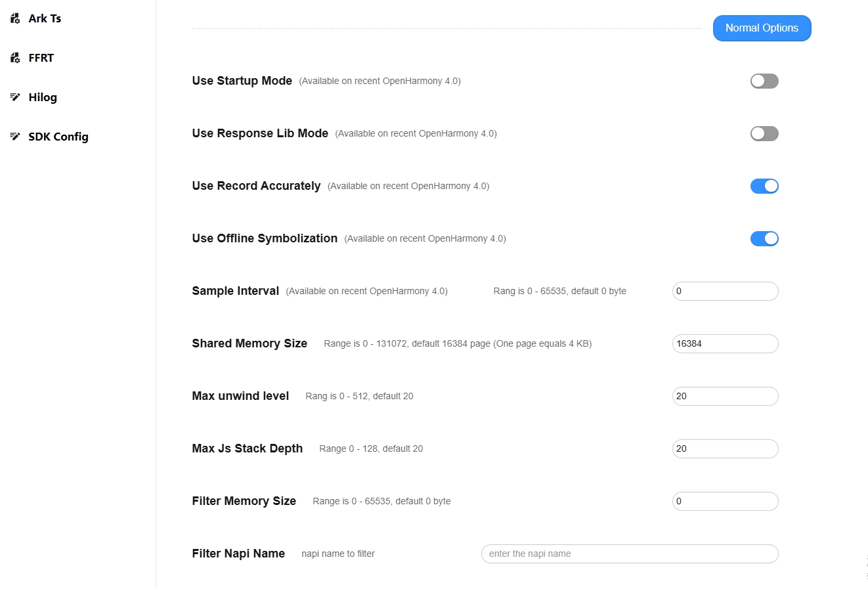868x589 pixels.
Task: Click the Hilog sidebar icon
Action: (15, 97)
